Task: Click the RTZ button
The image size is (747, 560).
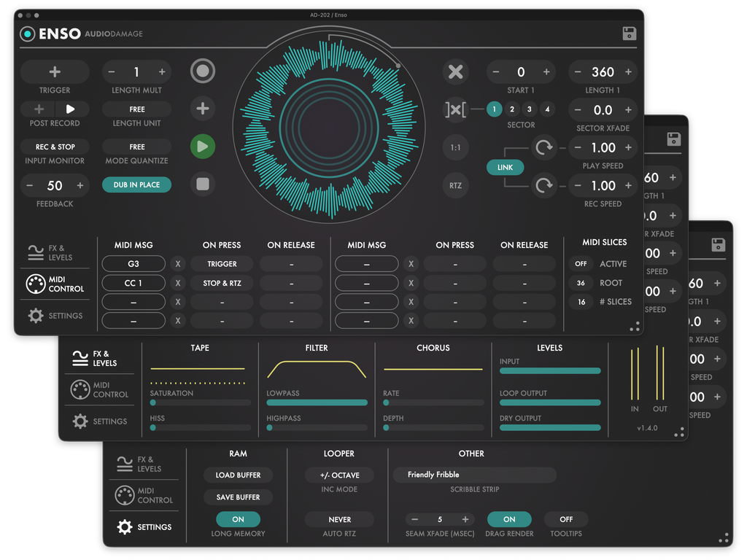Action: tap(455, 185)
